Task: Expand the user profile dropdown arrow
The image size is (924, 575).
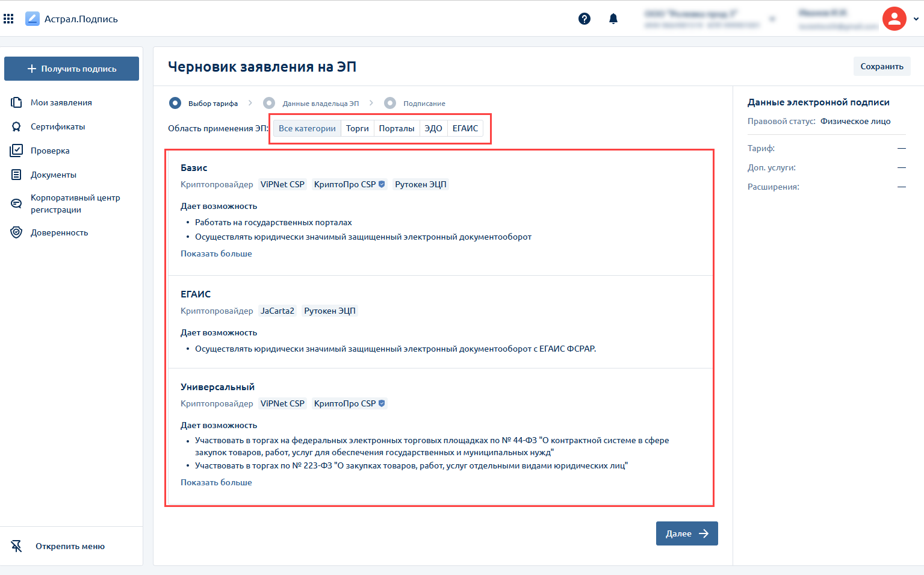Action: pos(916,19)
